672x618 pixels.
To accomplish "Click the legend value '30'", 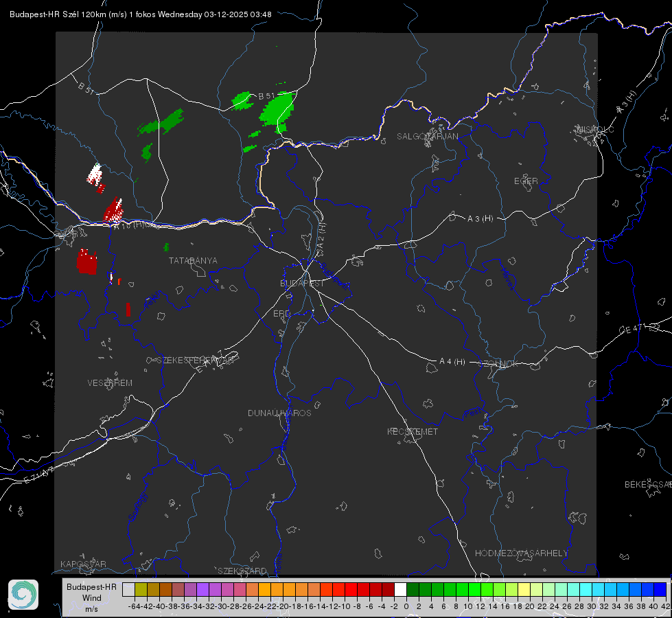I will (x=592, y=606).
